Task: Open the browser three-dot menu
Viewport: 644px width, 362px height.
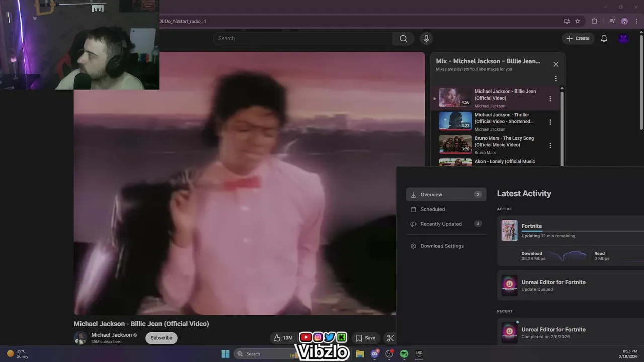Action: (x=636, y=21)
